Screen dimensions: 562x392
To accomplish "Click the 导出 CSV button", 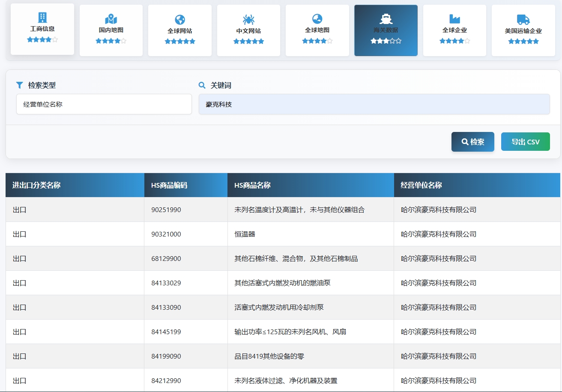I will pos(526,142).
